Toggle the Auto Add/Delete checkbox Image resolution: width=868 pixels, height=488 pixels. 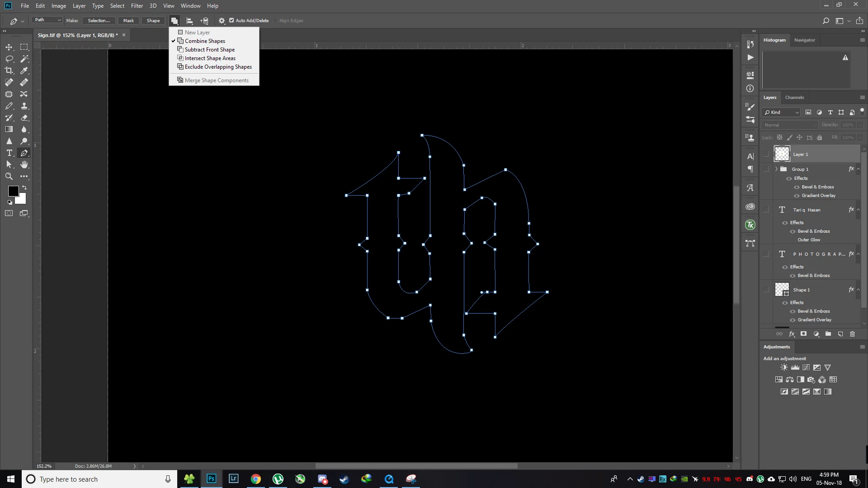pos(231,20)
